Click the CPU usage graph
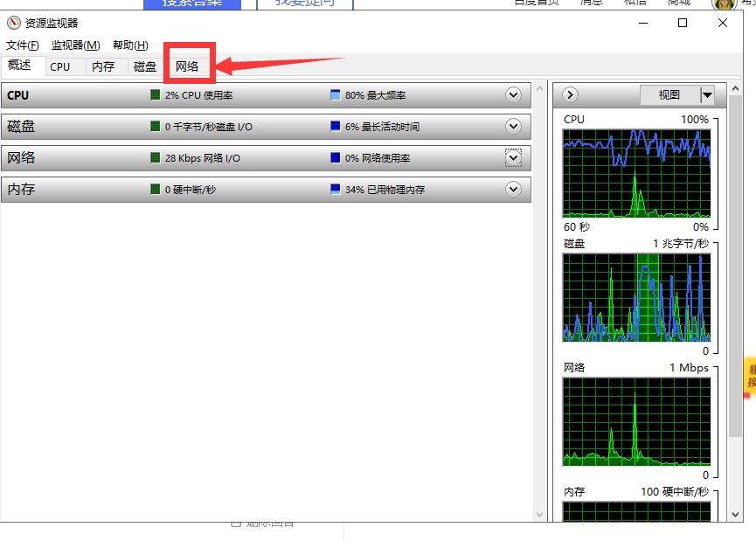Image resolution: width=756 pixels, height=541 pixels. click(x=636, y=173)
